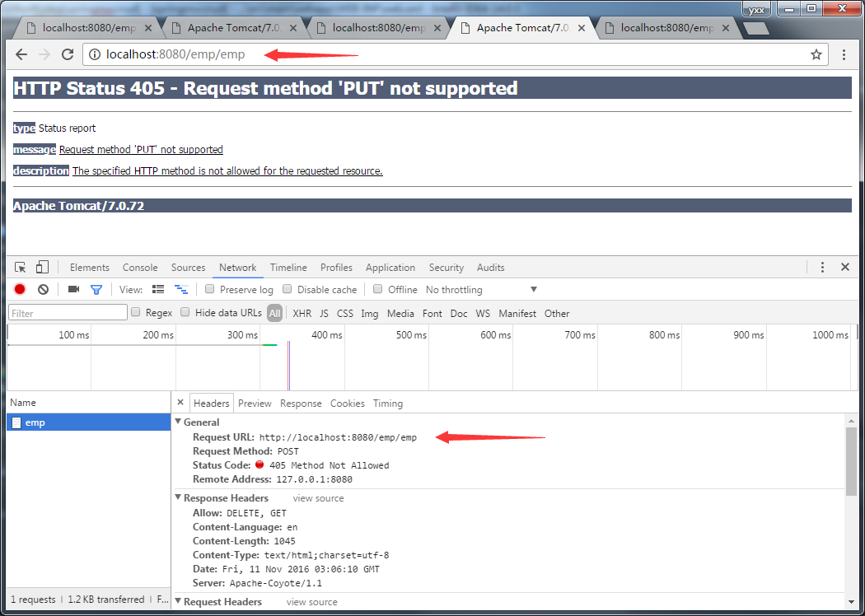
Task: Clear network log icon
Action: tap(43, 290)
